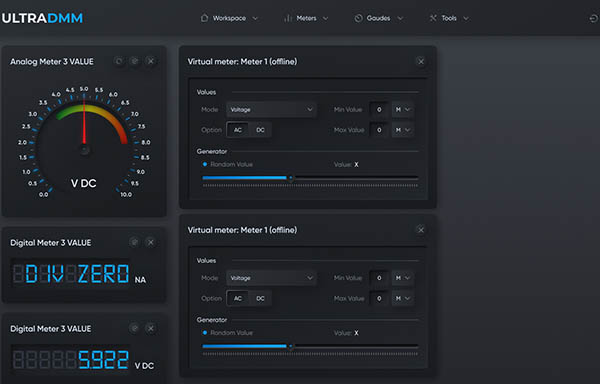Open the Workspace menu
This screenshot has height=384, width=600.
click(229, 18)
